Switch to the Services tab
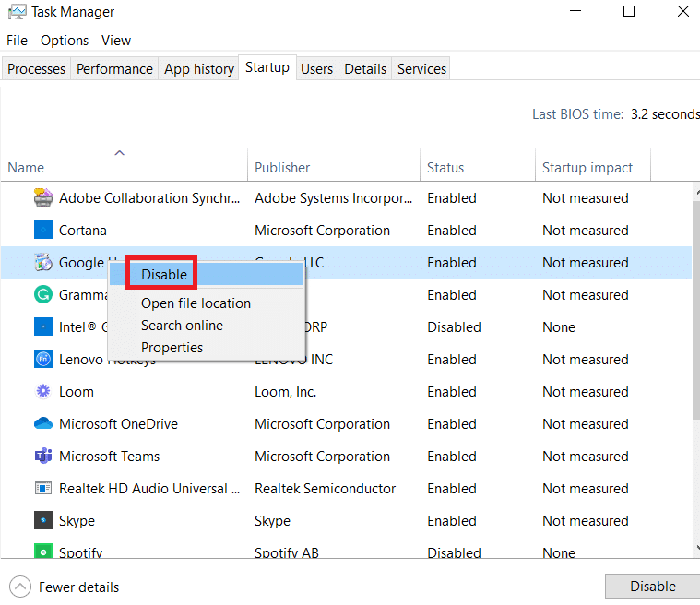 click(x=421, y=69)
